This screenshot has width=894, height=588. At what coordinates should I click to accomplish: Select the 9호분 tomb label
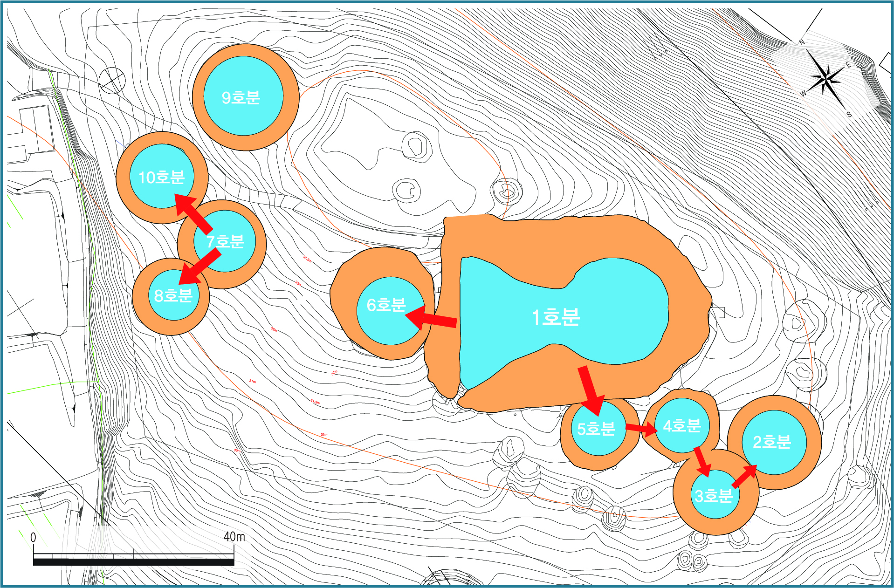coord(241,97)
